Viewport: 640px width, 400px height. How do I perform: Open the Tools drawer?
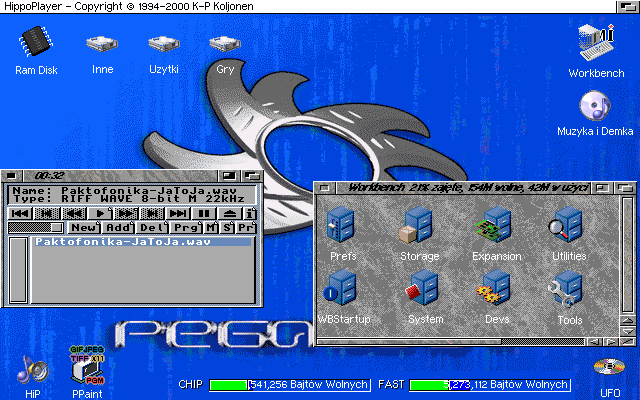pos(565,289)
